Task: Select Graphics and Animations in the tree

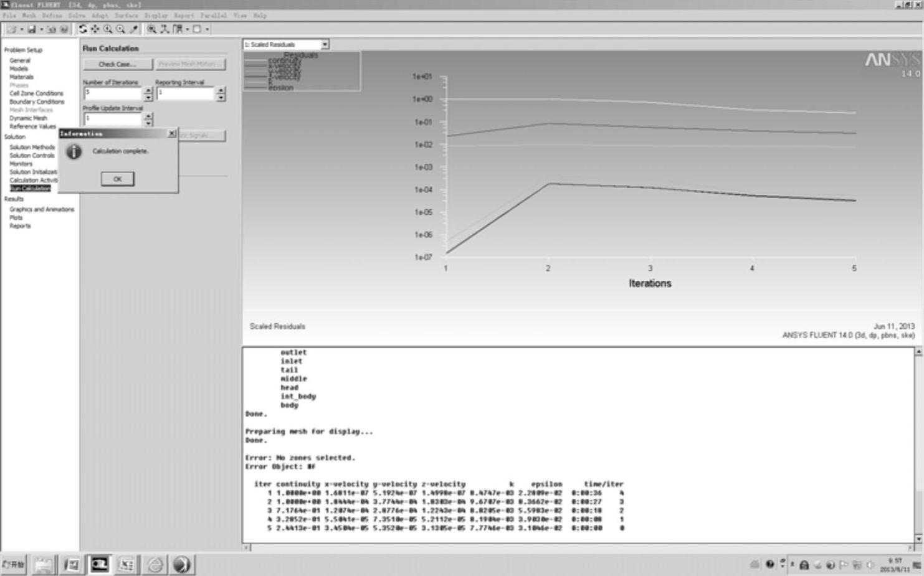Action: click(x=42, y=210)
